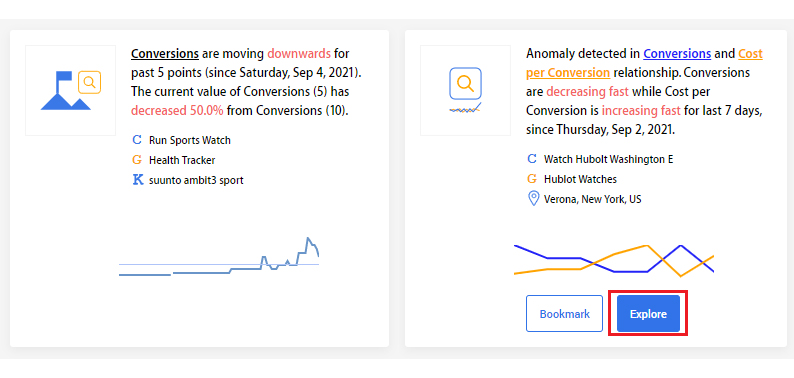Click the blue and orange crossing line chart
The height and width of the screenshot is (378, 794).
(614, 260)
